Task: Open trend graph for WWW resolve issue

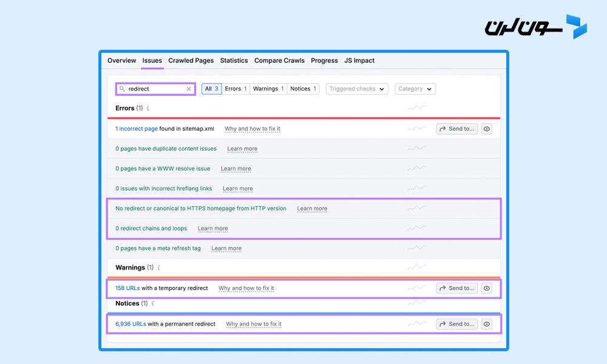Action: 417,168
